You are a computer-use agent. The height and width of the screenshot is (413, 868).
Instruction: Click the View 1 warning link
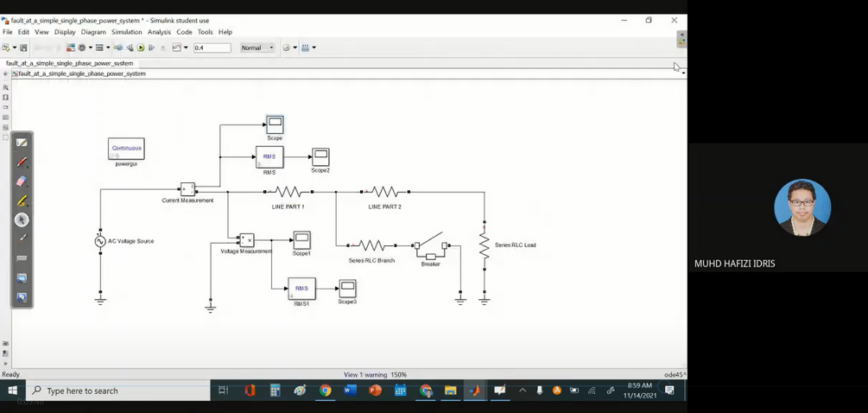click(x=366, y=375)
